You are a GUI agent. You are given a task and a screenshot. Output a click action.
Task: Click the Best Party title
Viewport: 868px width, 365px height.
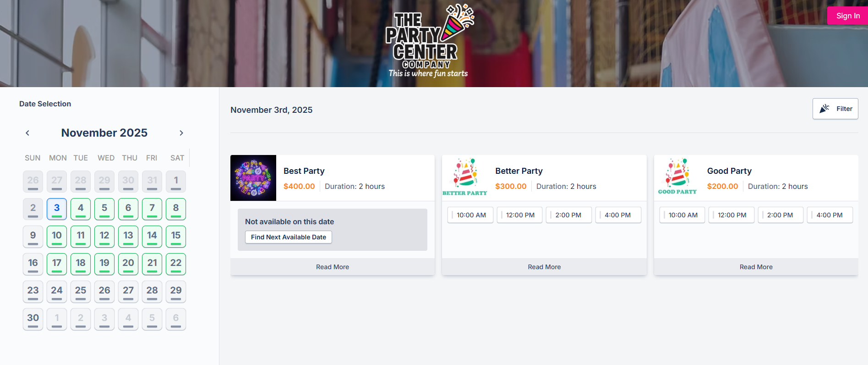point(304,171)
